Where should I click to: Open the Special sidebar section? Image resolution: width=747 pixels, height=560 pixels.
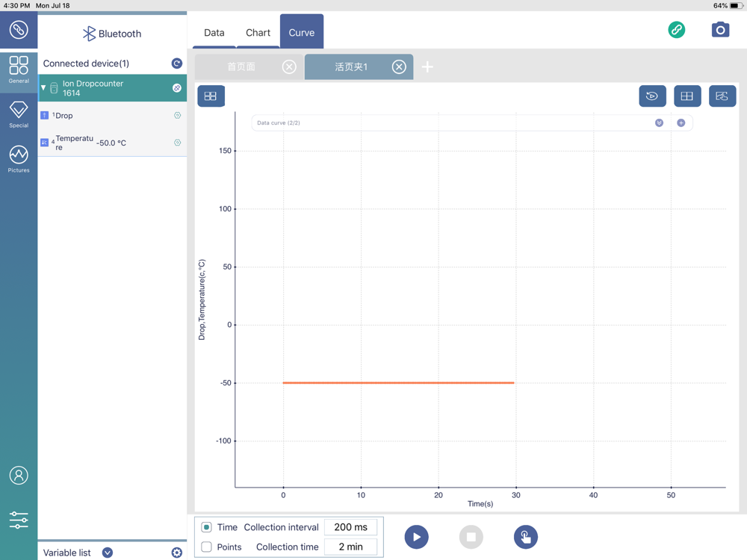(x=19, y=115)
